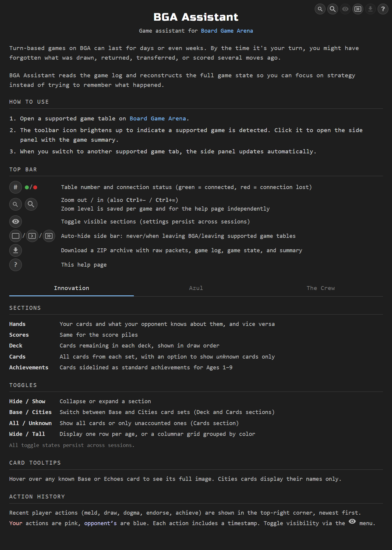Open Board Game Arena link in step 1
Viewport: 392px width, 550px height.
(x=158, y=119)
